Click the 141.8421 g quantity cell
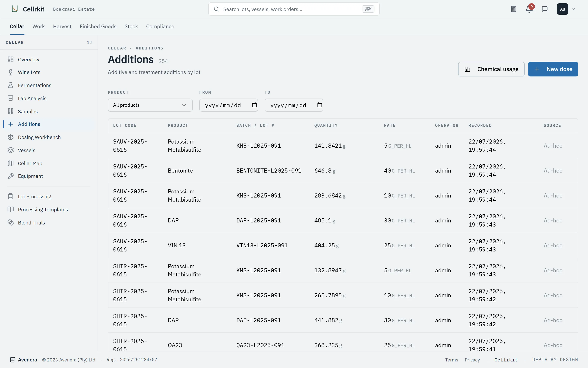 click(x=330, y=146)
